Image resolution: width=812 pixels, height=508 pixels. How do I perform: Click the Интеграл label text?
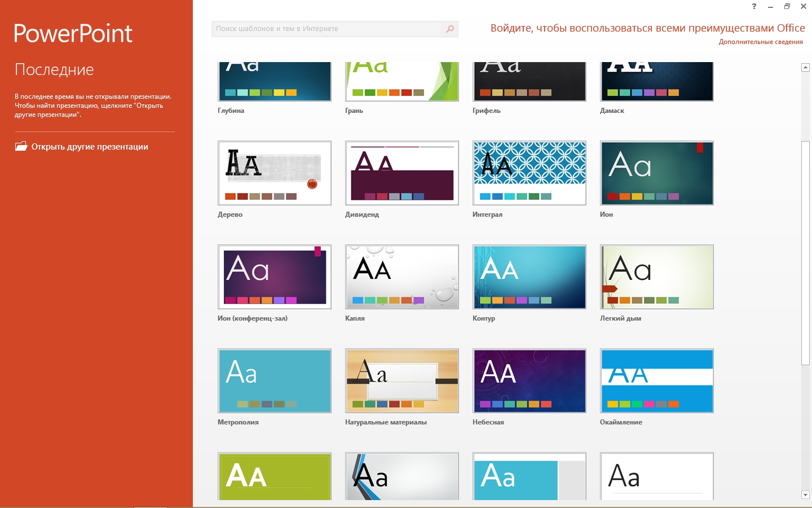click(x=487, y=214)
